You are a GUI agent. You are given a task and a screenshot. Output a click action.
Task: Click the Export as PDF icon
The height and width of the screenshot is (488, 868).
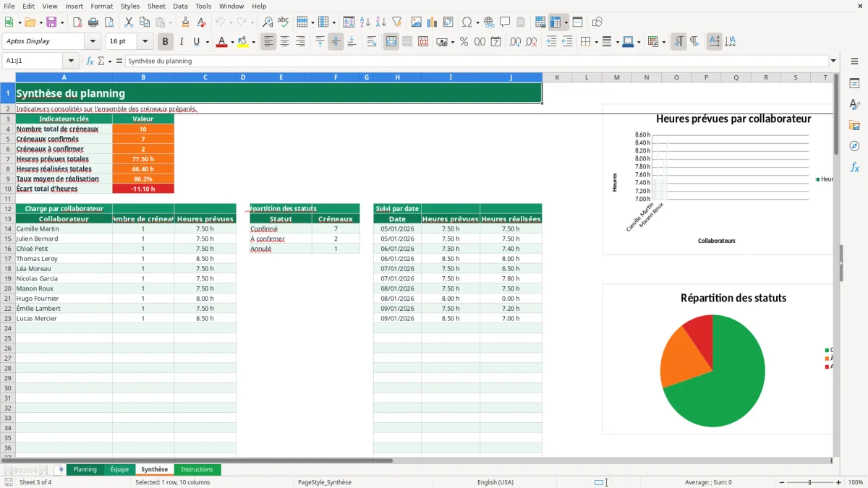[76, 22]
